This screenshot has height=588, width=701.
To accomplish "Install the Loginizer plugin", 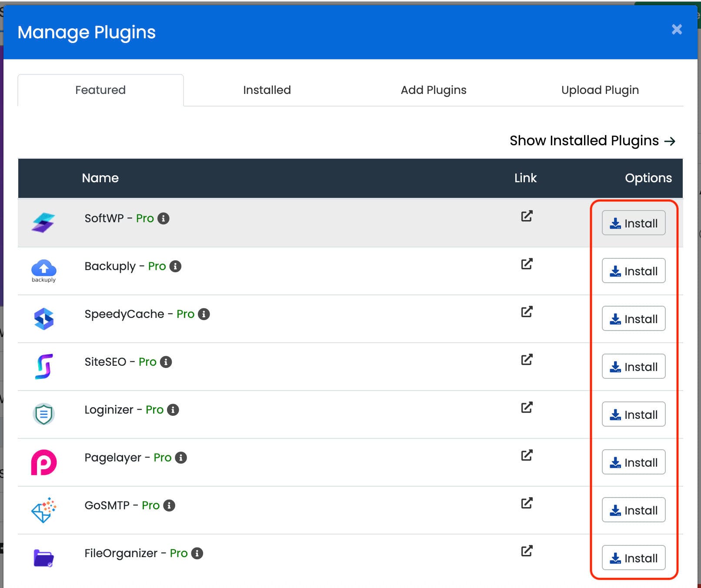I will click(x=633, y=414).
